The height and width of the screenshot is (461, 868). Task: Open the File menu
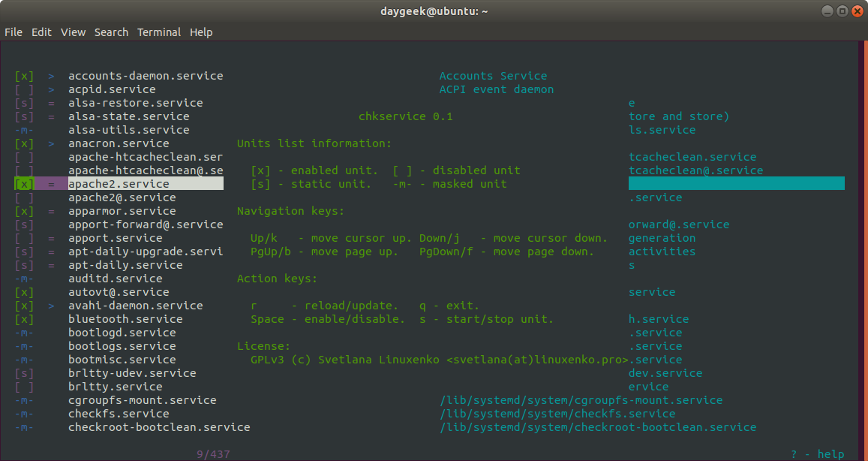click(14, 32)
